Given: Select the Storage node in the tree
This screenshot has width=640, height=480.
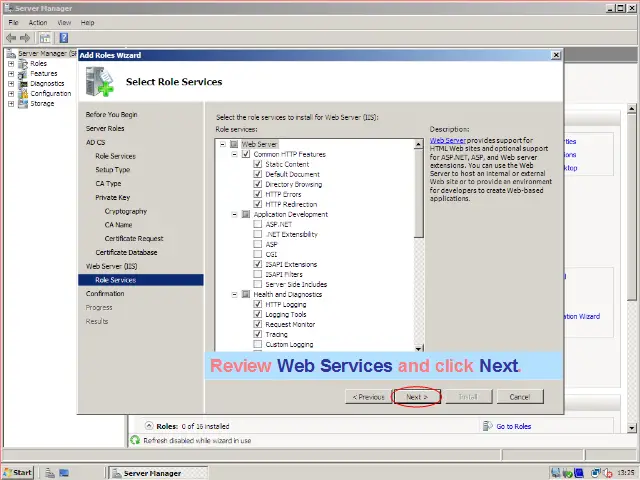Looking at the screenshot, I should tap(42, 104).
